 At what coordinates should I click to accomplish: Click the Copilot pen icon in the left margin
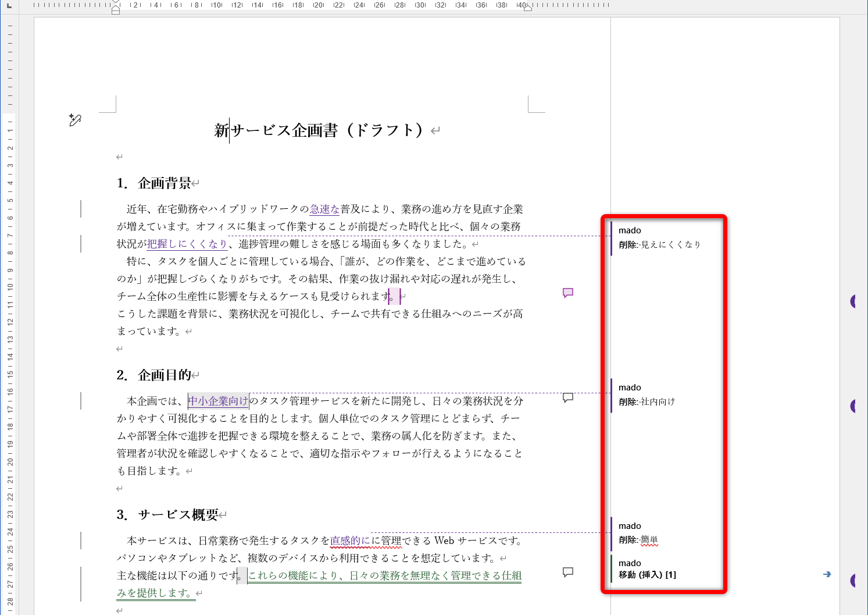pyautogui.click(x=74, y=120)
